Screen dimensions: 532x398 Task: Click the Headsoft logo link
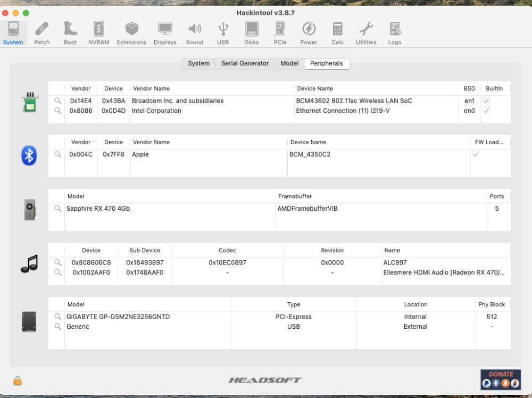tap(265, 380)
